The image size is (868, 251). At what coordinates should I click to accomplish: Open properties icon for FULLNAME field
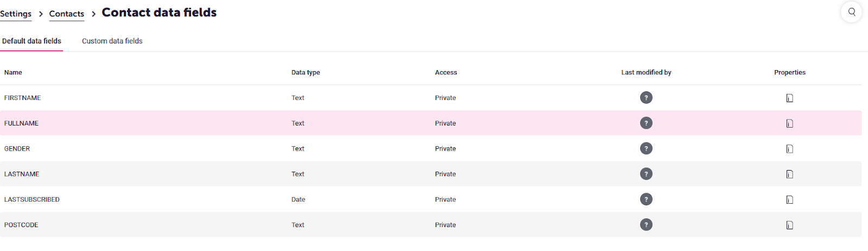(x=790, y=124)
